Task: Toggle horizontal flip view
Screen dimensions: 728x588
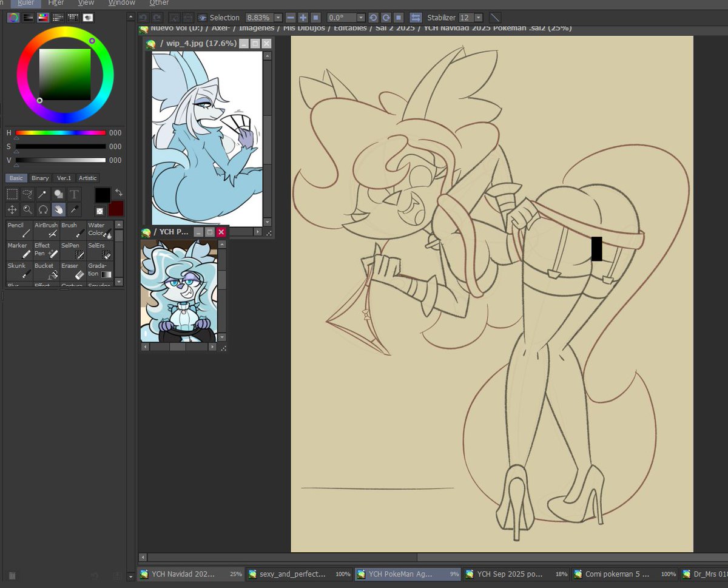Action: coord(416,18)
